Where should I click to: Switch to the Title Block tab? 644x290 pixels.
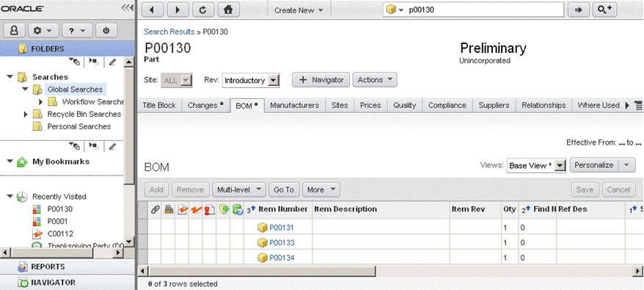tap(159, 105)
